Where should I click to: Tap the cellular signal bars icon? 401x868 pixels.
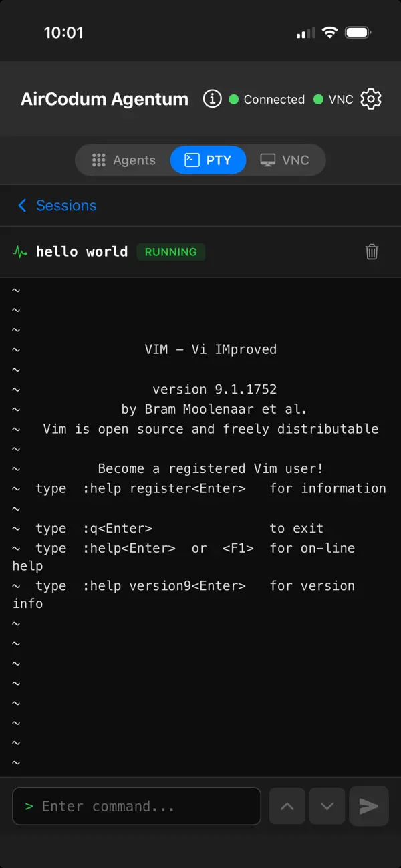coord(305,33)
